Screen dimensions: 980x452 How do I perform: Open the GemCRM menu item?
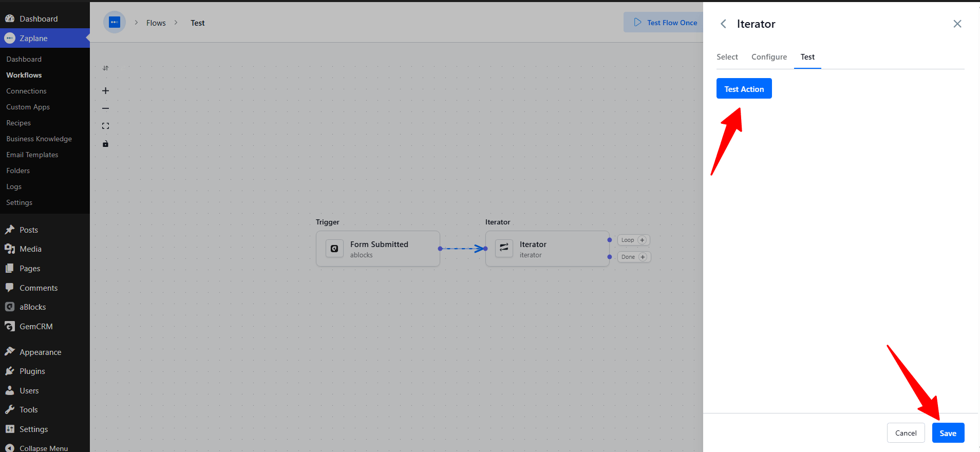[x=45, y=327]
